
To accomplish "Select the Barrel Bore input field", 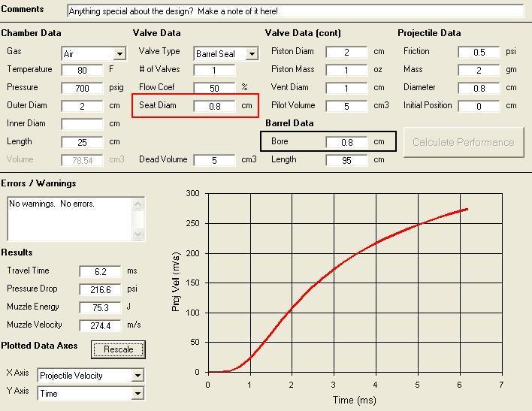I will (346, 142).
